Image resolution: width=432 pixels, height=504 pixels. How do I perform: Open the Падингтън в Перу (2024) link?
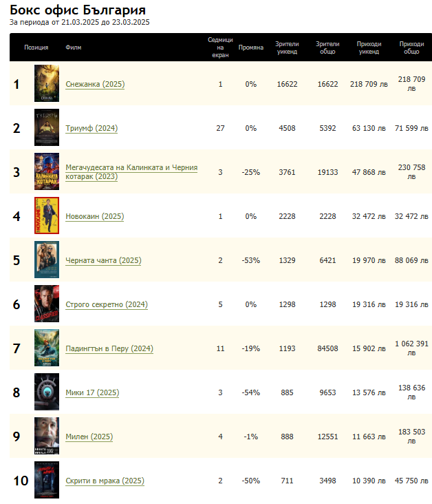point(109,348)
